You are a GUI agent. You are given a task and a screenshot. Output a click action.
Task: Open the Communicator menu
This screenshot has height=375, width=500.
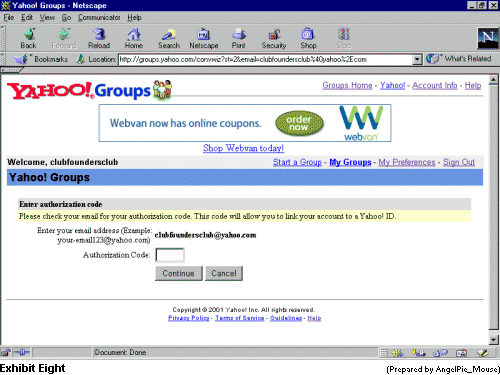tap(99, 17)
